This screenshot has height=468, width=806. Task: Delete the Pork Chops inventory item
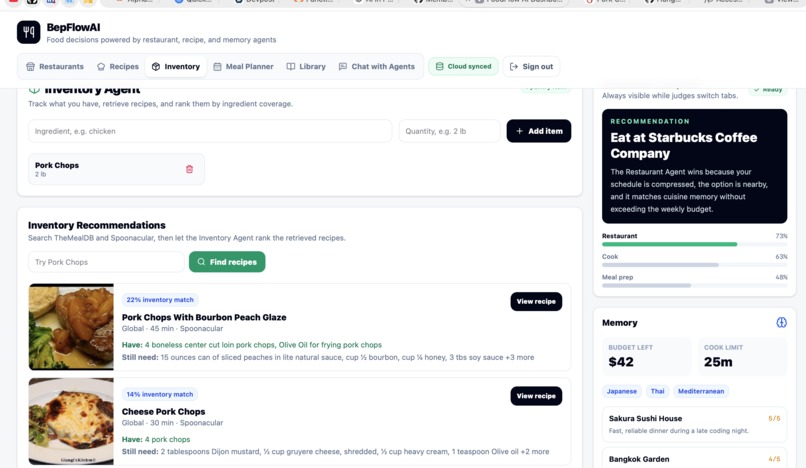coord(189,169)
